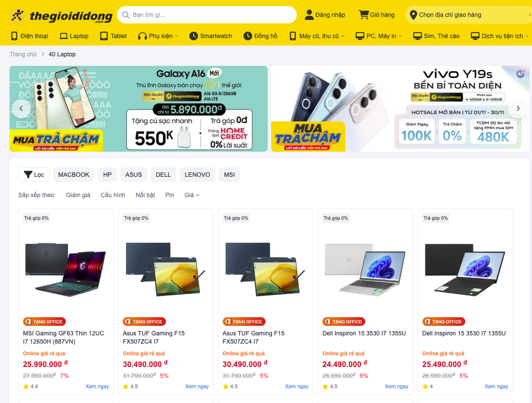Click the user login icon
The width and height of the screenshot is (532, 403).
(x=309, y=15)
